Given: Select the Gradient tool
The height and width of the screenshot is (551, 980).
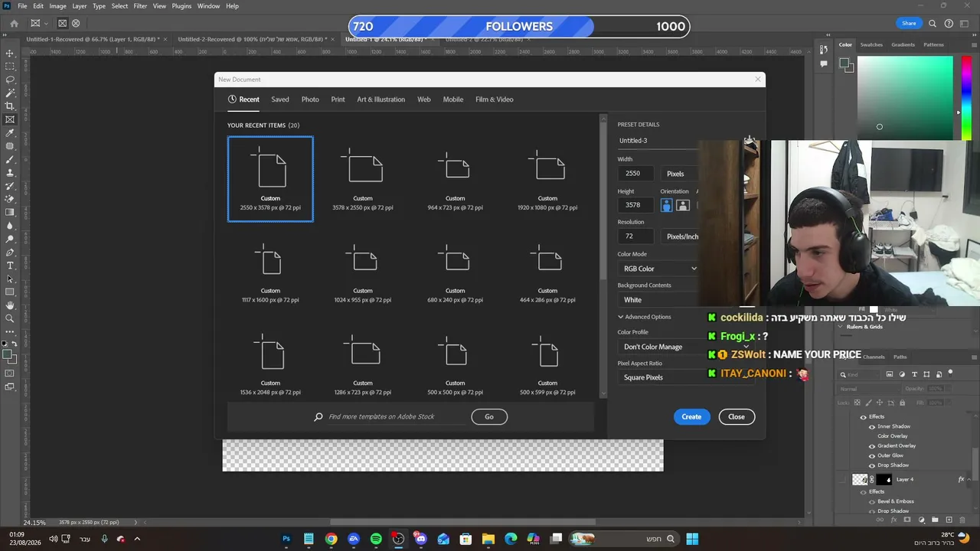Looking at the screenshot, I should tap(10, 213).
